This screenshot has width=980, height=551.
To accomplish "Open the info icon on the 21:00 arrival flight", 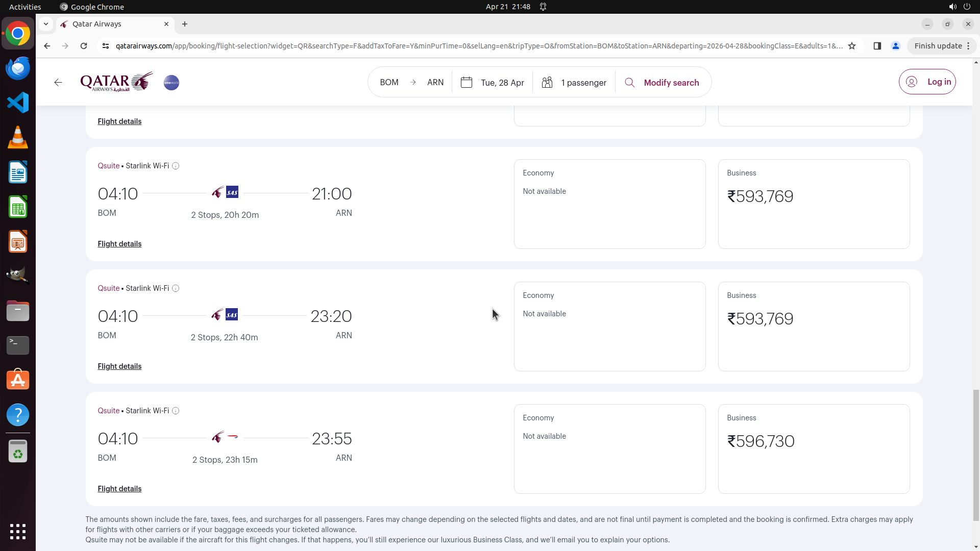I will click(176, 166).
